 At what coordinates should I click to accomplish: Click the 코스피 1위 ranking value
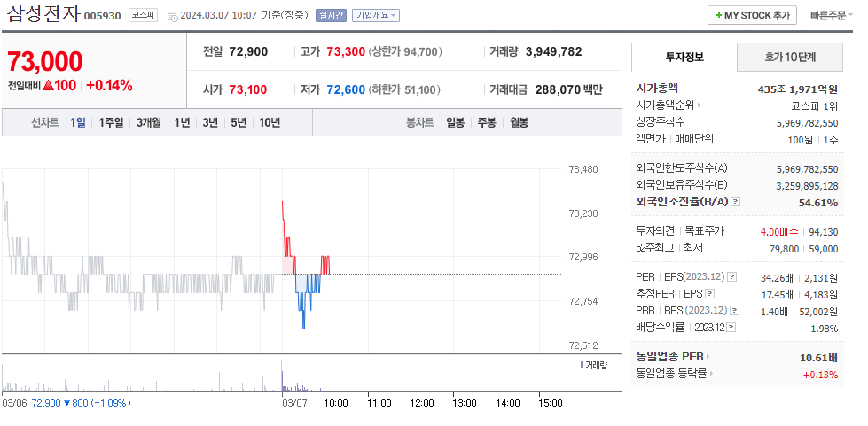pos(815,105)
